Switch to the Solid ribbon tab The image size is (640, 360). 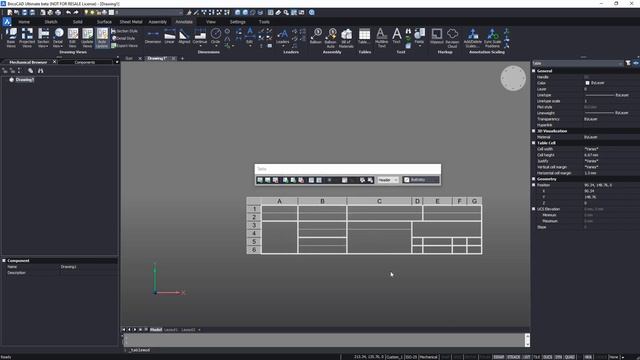[78, 22]
